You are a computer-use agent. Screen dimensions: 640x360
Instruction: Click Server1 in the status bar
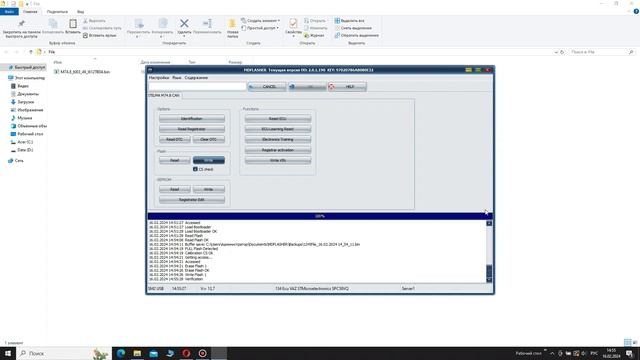coord(408,289)
